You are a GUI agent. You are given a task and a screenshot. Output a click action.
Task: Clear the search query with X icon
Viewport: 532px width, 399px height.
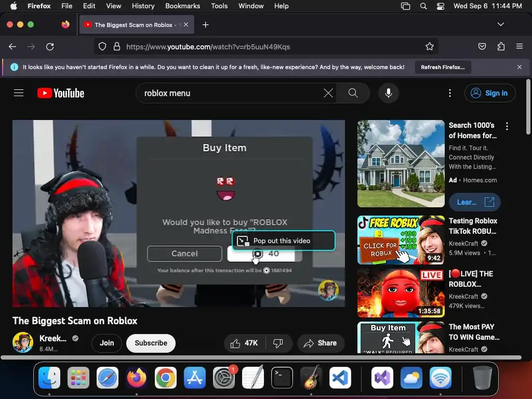328,93
